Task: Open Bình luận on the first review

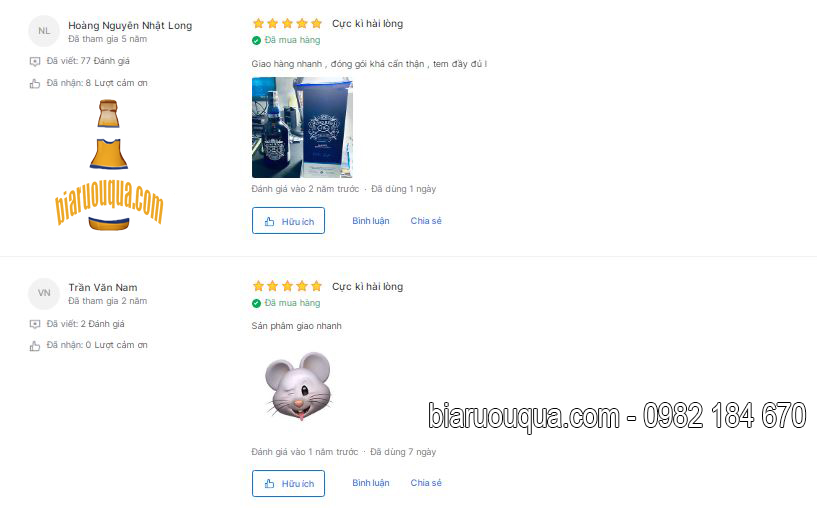Action: pyautogui.click(x=371, y=221)
